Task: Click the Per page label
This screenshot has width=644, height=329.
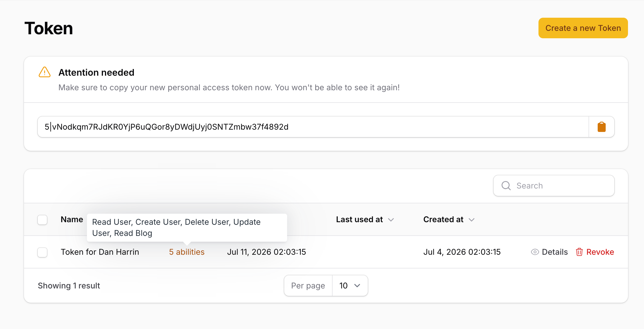Action: point(308,286)
